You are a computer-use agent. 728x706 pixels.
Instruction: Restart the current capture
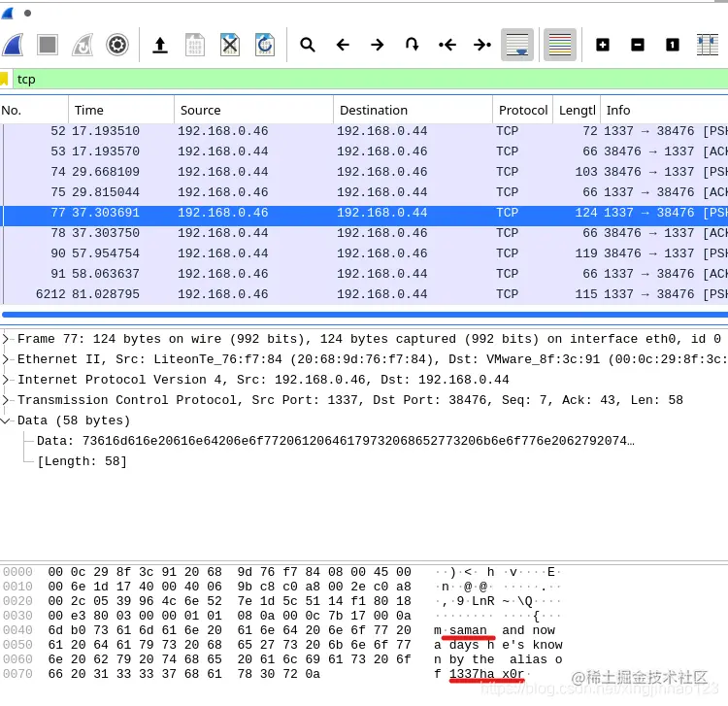point(83,45)
